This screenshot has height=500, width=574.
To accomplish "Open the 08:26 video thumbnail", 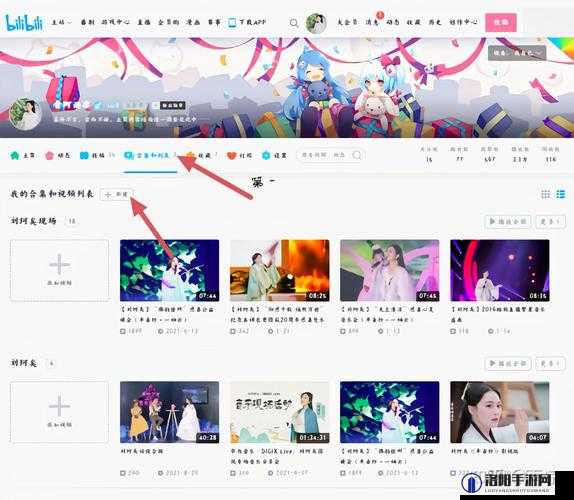I will click(280, 270).
